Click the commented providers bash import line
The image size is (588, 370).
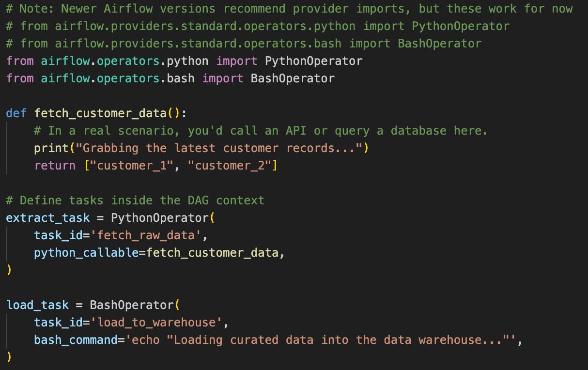[244, 44]
